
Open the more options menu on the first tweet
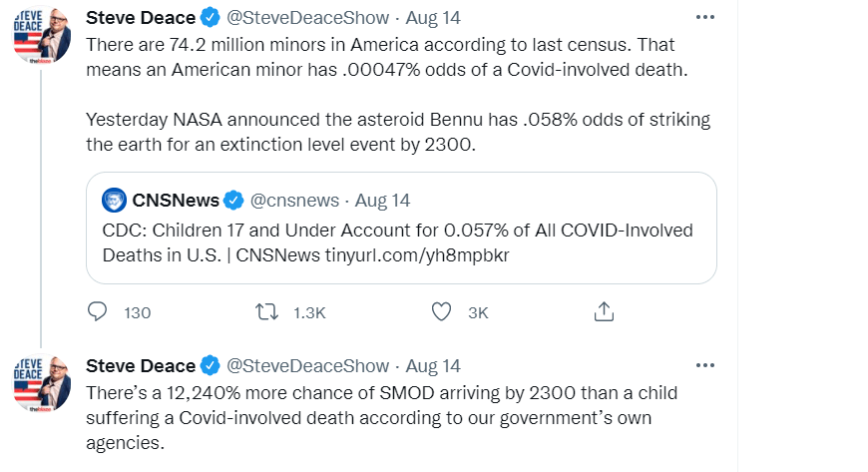point(704,17)
